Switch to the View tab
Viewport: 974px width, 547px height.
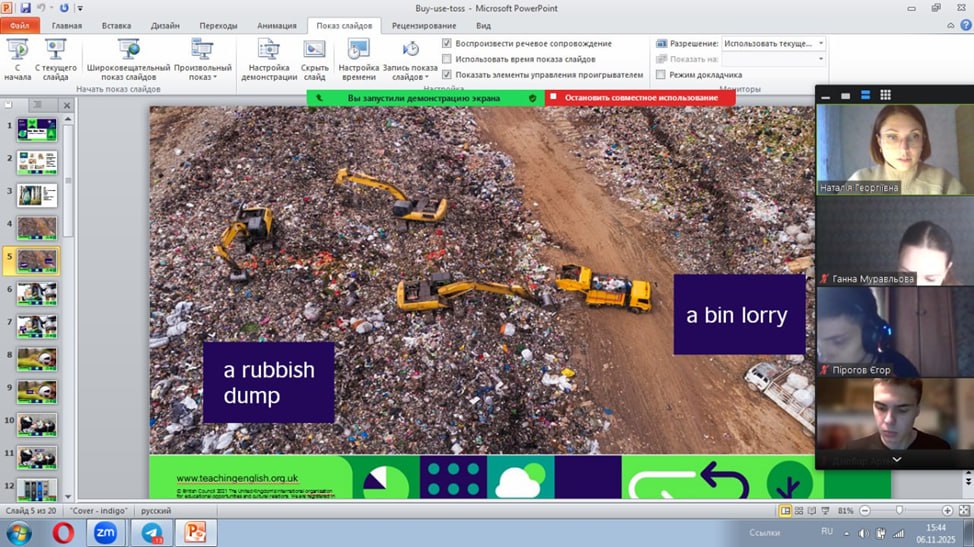[483, 25]
